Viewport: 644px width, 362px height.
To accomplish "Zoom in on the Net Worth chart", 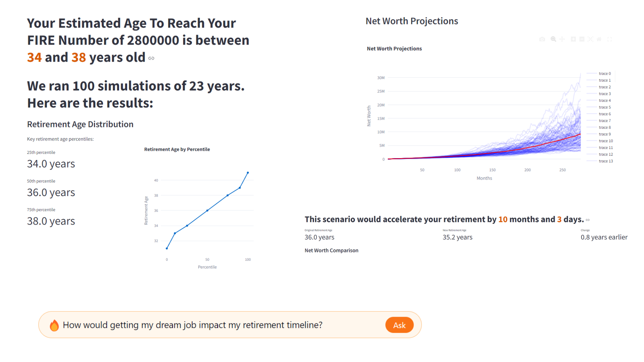I will [573, 39].
